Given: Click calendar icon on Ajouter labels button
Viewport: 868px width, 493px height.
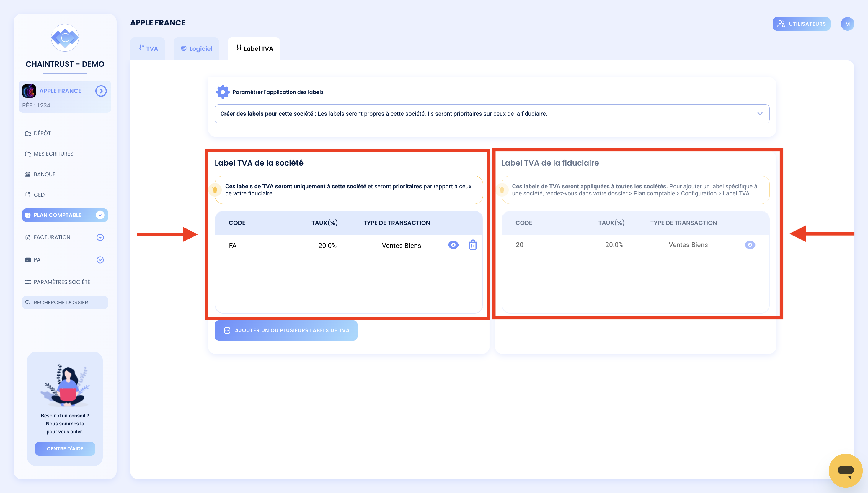Looking at the screenshot, I should [227, 330].
